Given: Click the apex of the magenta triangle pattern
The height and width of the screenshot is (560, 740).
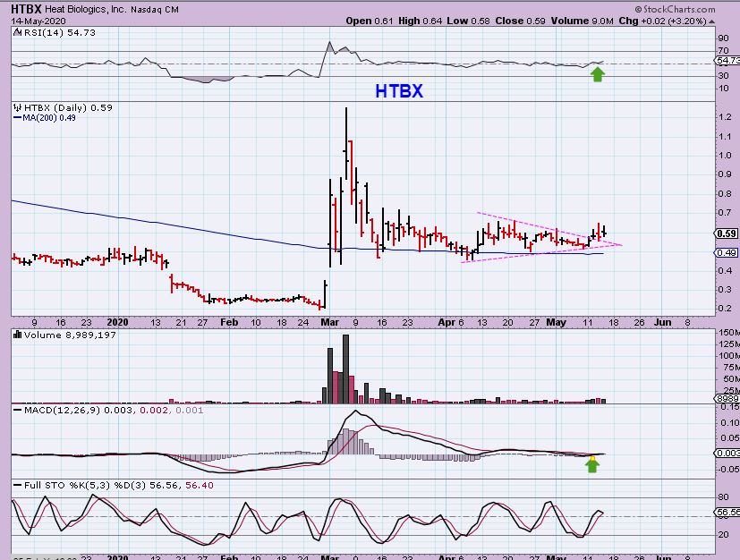Looking at the screenshot, I should tap(621, 244).
